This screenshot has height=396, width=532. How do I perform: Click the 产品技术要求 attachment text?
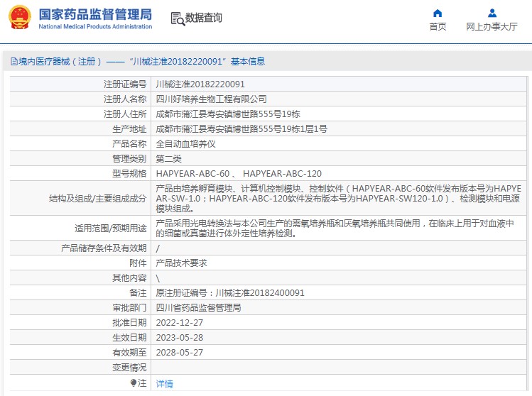(181, 263)
